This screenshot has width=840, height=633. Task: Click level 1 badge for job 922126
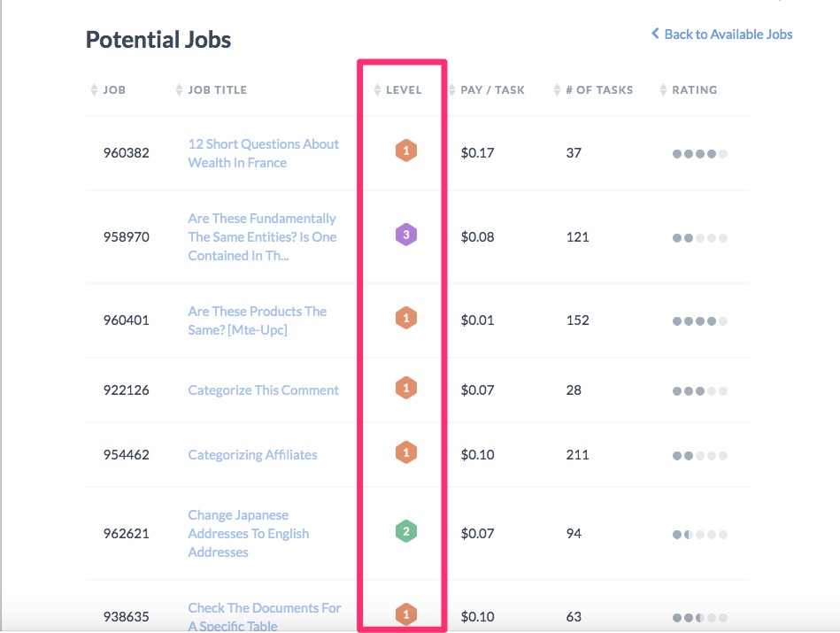coord(406,388)
